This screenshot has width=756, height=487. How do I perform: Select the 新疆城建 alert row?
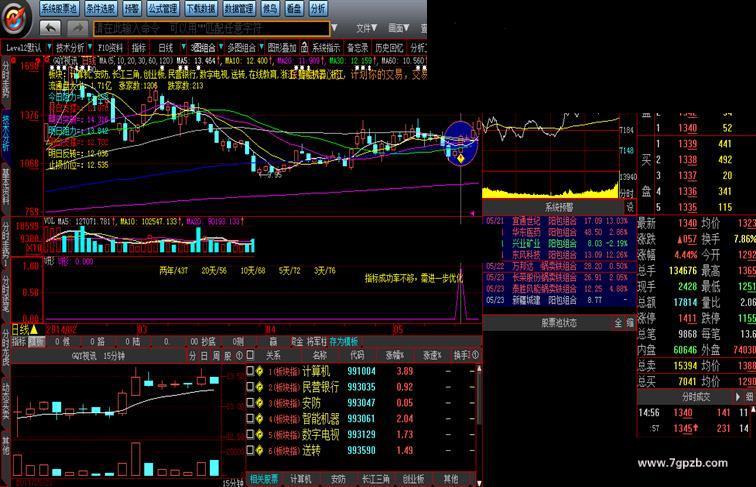(x=560, y=300)
